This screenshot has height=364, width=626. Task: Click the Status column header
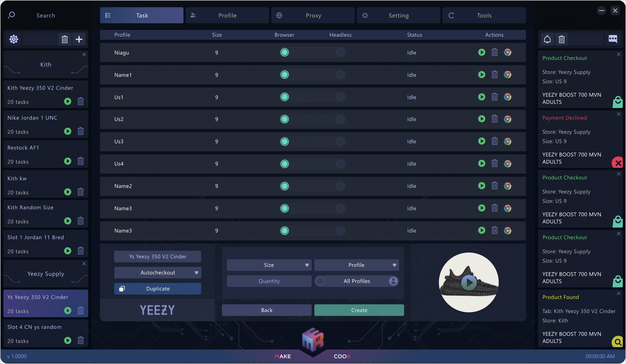click(414, 35)
